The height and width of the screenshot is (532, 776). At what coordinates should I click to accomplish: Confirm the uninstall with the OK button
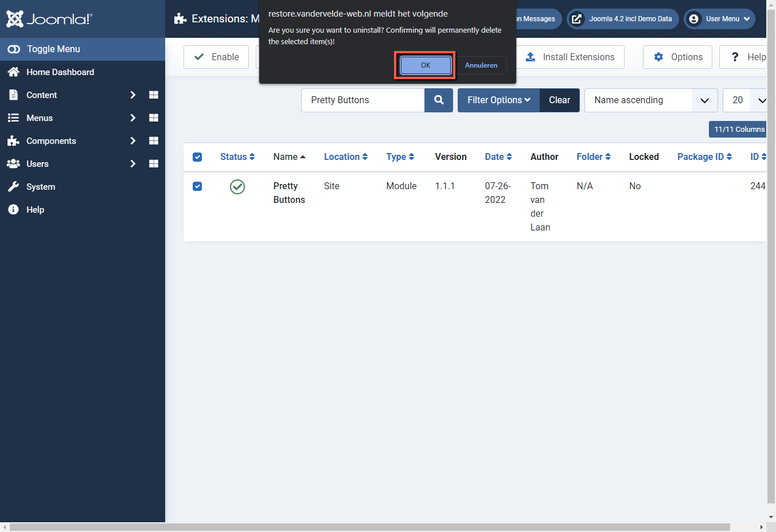coord(425,65)
